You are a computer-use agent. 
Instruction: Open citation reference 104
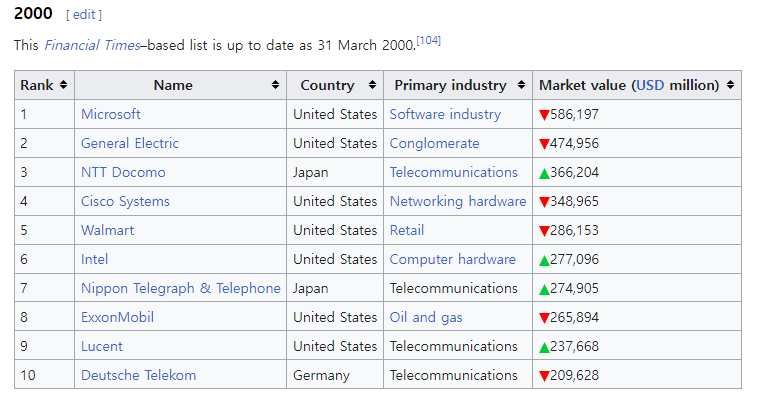pyautogui.click(x=429, y=41)
